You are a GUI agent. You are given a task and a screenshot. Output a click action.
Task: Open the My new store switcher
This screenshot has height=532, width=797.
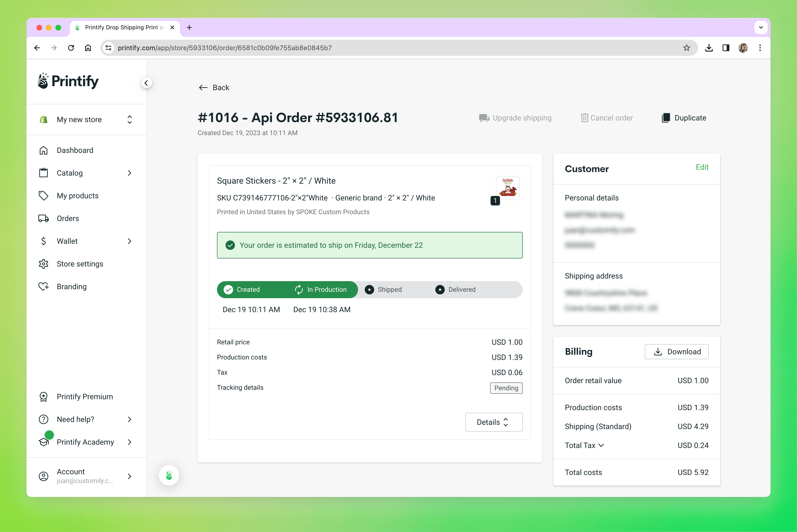[86, 120]
